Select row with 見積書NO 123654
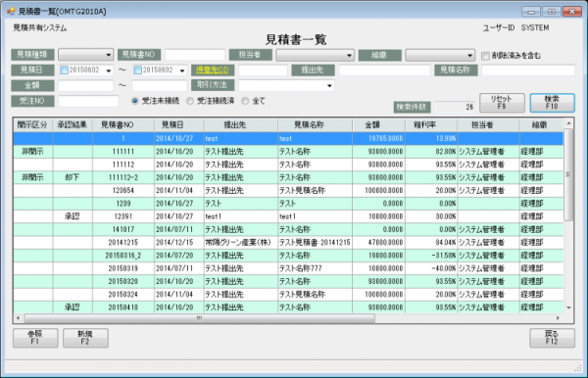Viewport: 588px width, 378px height. click(x=288, y=190)
